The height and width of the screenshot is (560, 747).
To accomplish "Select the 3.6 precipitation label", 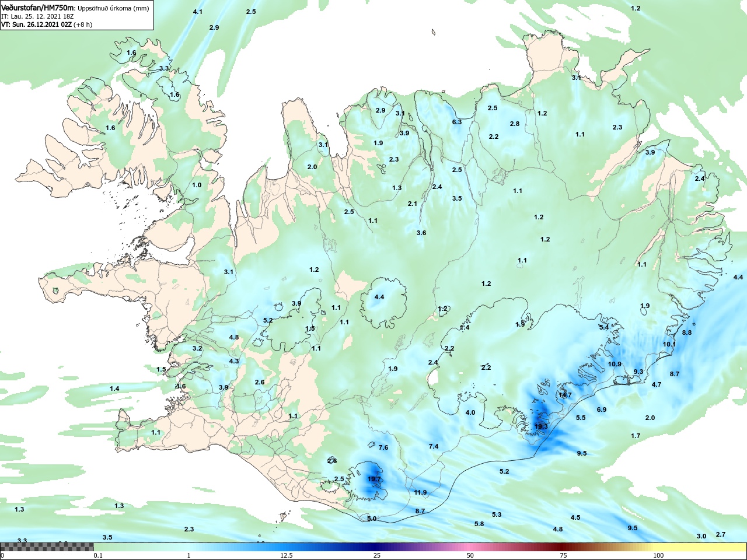I will (x=421, y=233).
